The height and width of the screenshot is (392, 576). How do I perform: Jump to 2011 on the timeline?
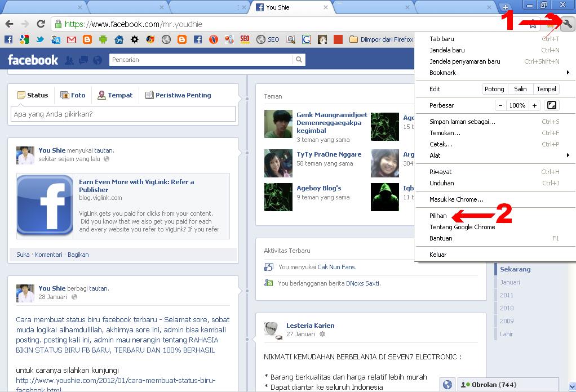point(507,295)
